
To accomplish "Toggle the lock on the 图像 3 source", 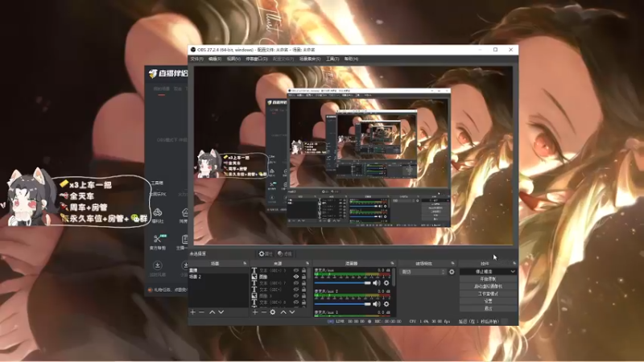I will point(304,295).
